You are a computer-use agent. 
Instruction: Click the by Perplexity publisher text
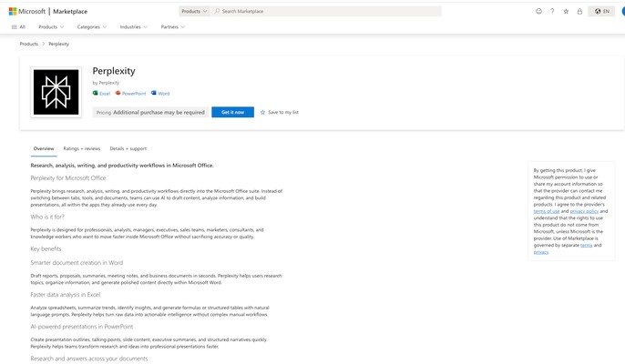106,83
